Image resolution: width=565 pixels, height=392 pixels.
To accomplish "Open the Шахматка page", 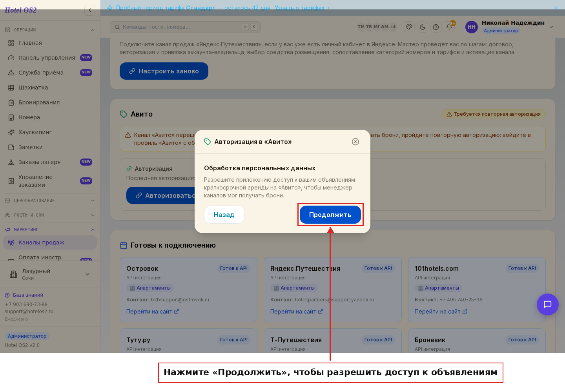I will point(50,88).
